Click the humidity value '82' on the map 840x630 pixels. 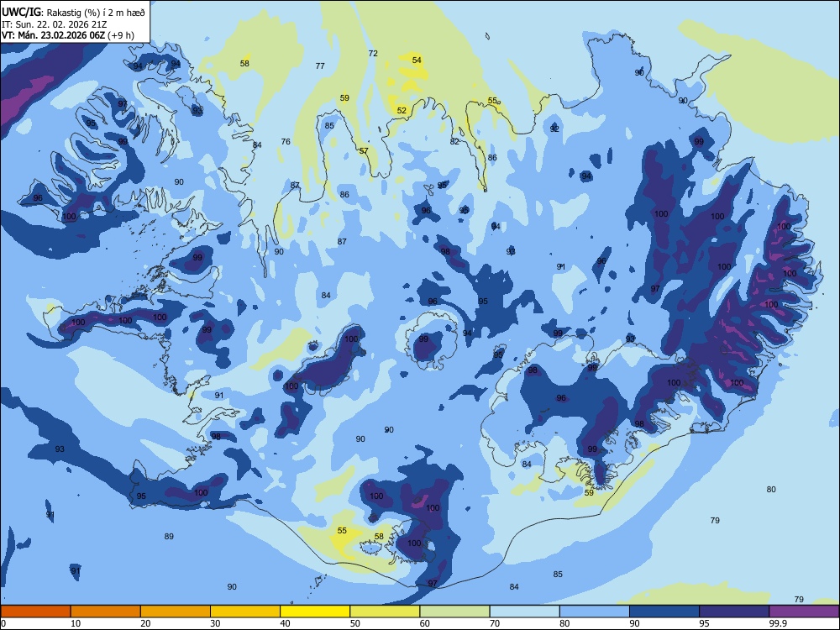coord(454,141)
